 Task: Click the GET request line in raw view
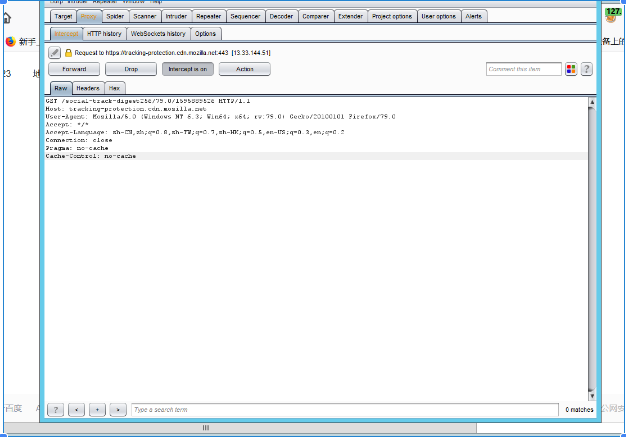[148, 101]
